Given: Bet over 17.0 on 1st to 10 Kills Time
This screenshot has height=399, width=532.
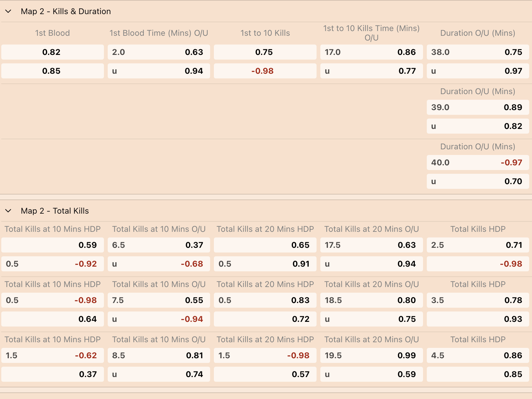Looking at the screenshot, I should (371, 52).
